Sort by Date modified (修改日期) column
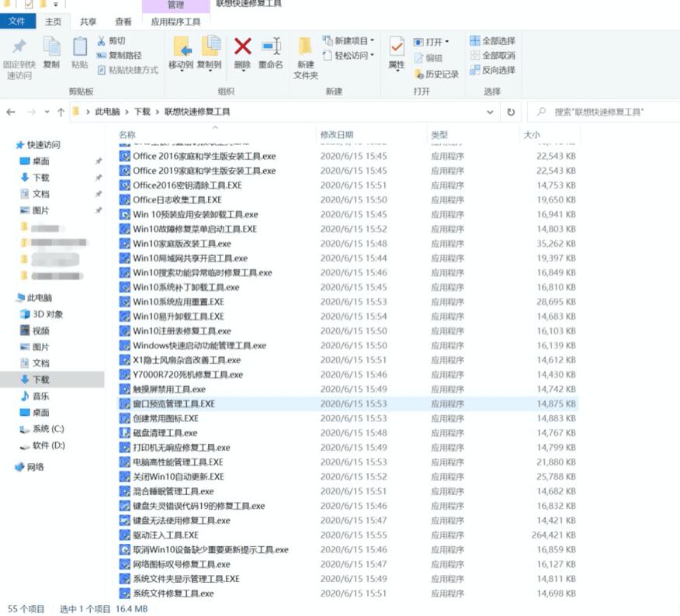 point(337,134)
